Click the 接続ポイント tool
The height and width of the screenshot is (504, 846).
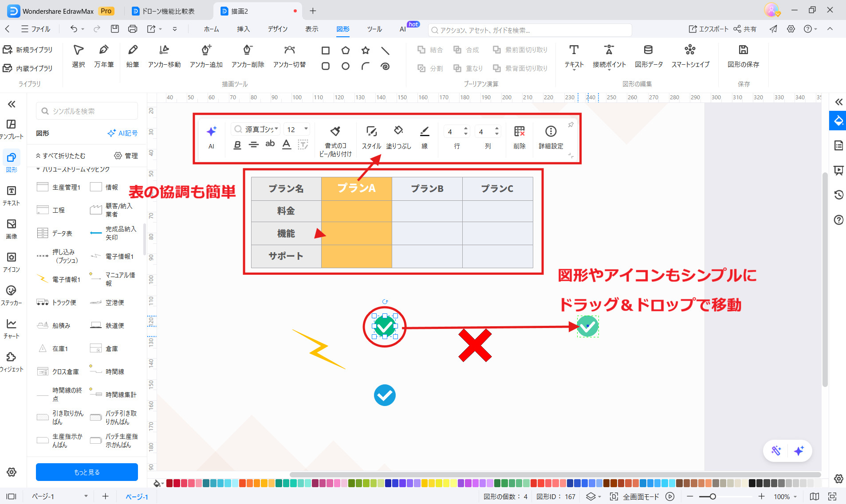(609, 56)
